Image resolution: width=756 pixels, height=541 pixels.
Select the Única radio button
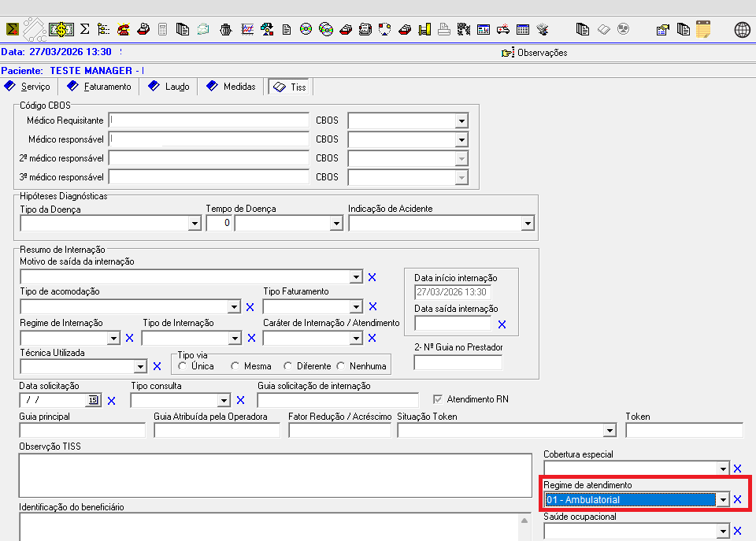tap(183, 366)
